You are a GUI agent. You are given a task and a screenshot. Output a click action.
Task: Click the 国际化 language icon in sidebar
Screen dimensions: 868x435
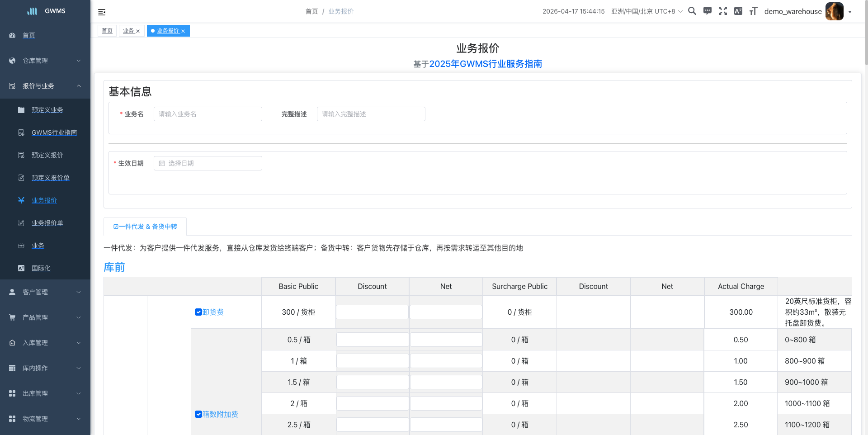pyautogui.click(x=21, y=268)
